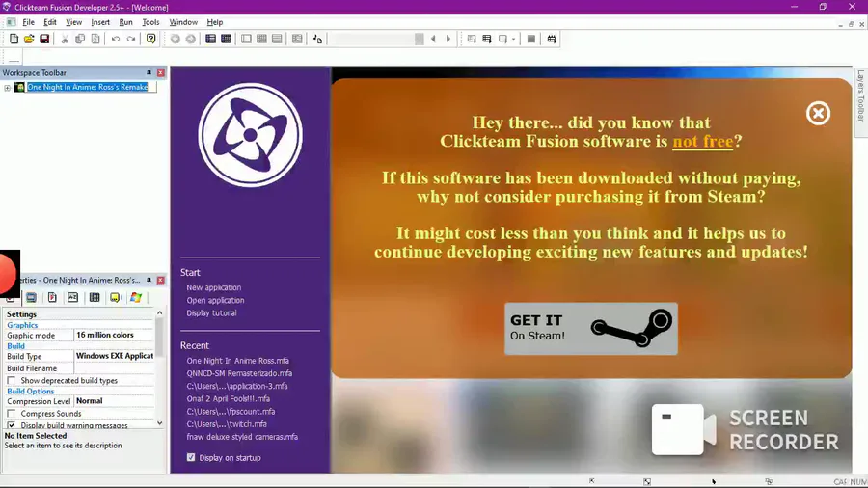Screen dimensions: 868x488
Task: Click the Stop square toolbar icon
Action: tap(530, 39)
